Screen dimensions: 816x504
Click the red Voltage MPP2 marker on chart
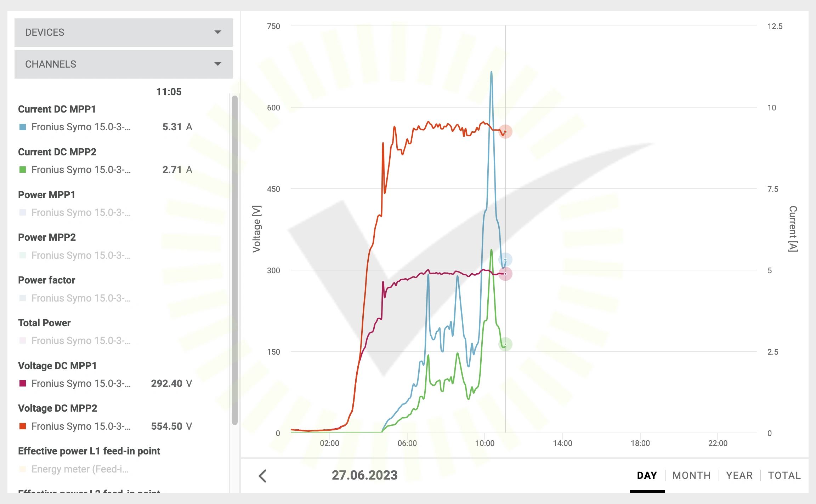[x=505, y=132]
